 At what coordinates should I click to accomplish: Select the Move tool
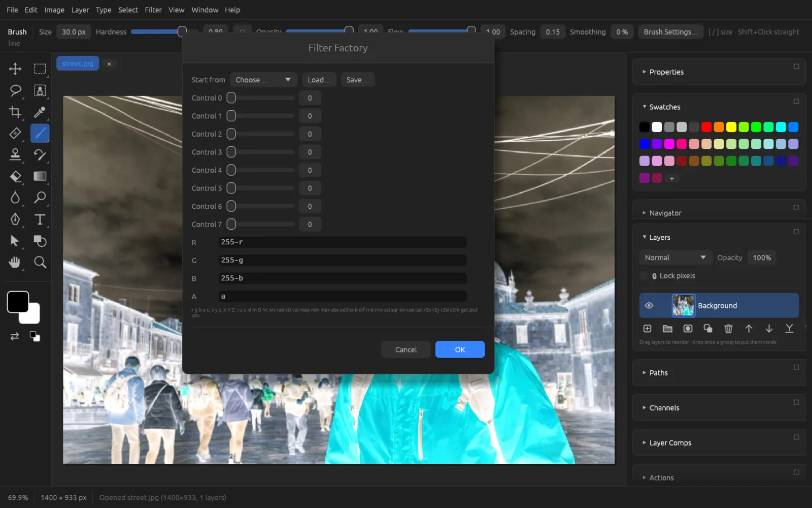click(x=15, y=69)
